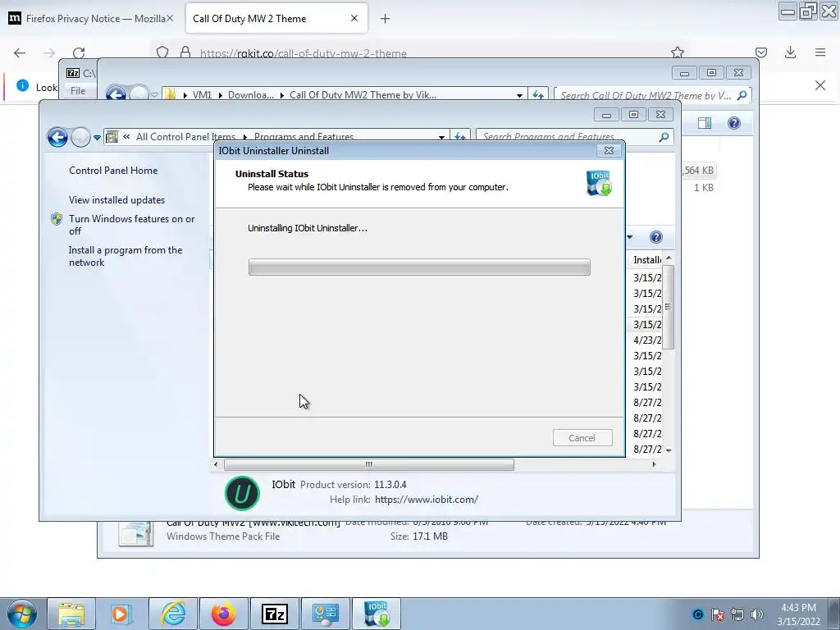Screen dimensions: 840x630
Task: Switch to Firefox Privacy Notice tab
Action: [91, 19]
